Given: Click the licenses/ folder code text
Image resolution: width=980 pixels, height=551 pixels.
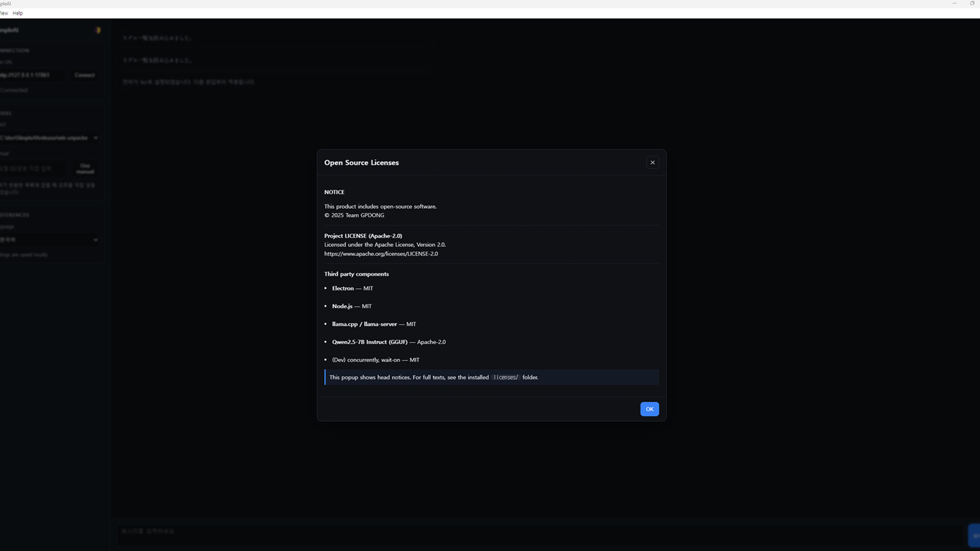Looking at the screenshot, I should [x=505, y=378].
